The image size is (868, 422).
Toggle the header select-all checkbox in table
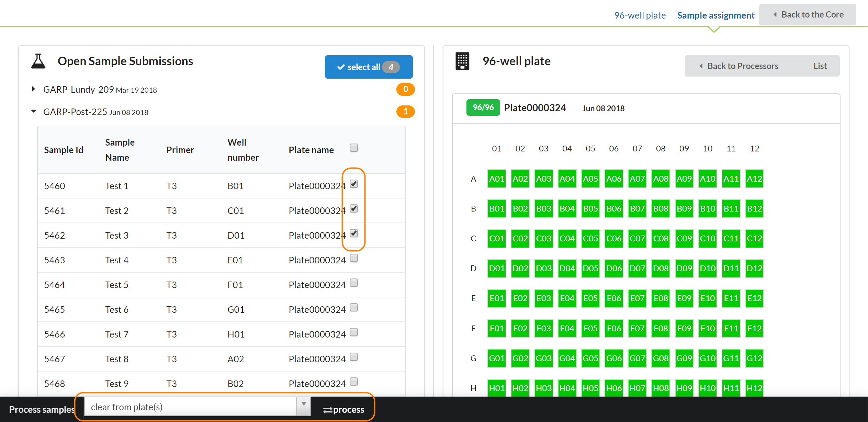tap(354, 148)
